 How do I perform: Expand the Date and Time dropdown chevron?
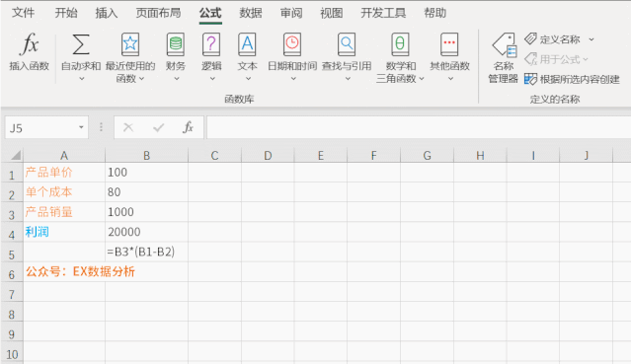tap(293, 79)
